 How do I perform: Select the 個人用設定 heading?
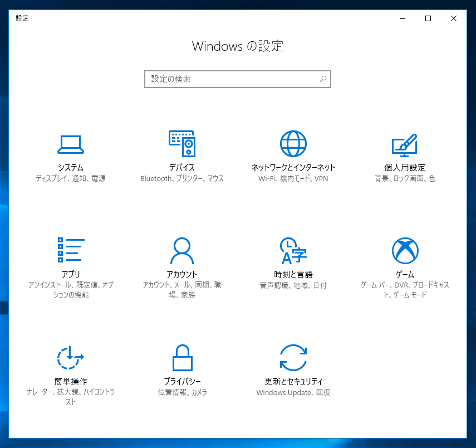(405, 168)
